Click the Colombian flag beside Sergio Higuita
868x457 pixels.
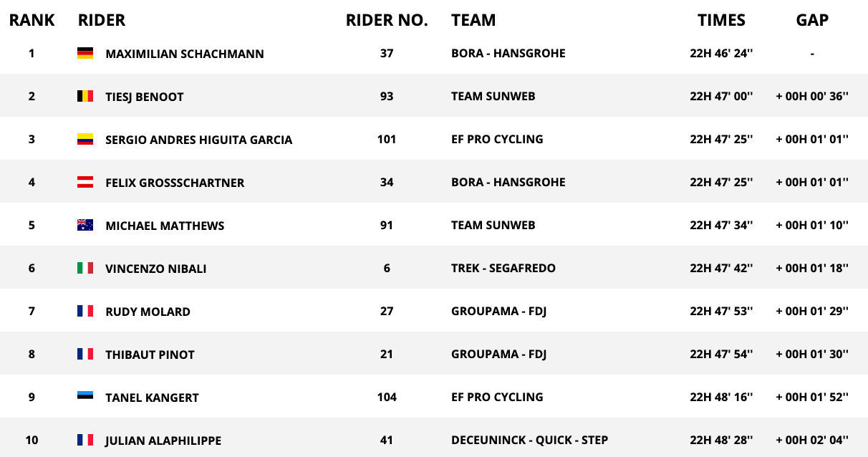pos(85,139)
